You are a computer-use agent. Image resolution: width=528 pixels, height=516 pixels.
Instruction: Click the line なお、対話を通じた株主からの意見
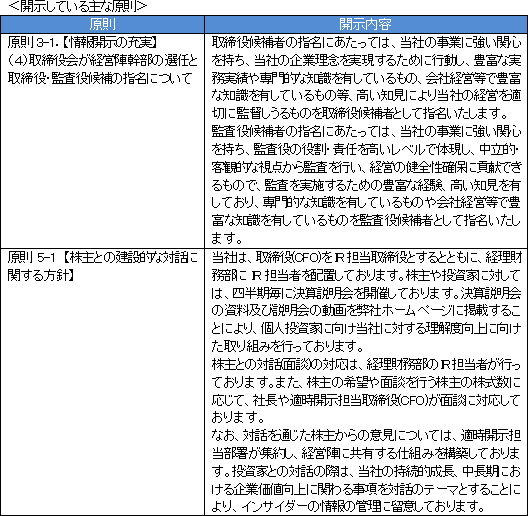[x=366, y=436]
